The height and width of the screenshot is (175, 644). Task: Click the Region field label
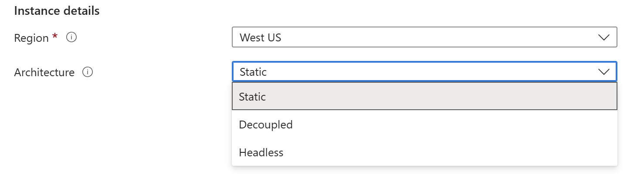pyautogui.click(x=31, y=38)
